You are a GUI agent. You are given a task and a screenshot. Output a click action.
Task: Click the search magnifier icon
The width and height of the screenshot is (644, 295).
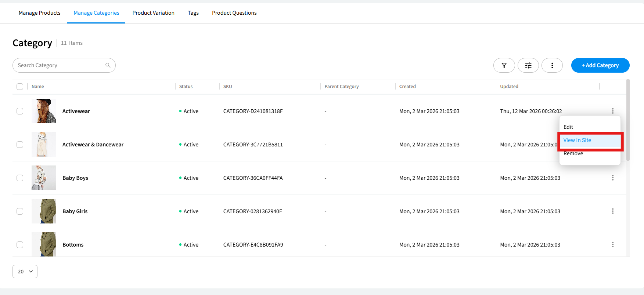coord(108,65)
